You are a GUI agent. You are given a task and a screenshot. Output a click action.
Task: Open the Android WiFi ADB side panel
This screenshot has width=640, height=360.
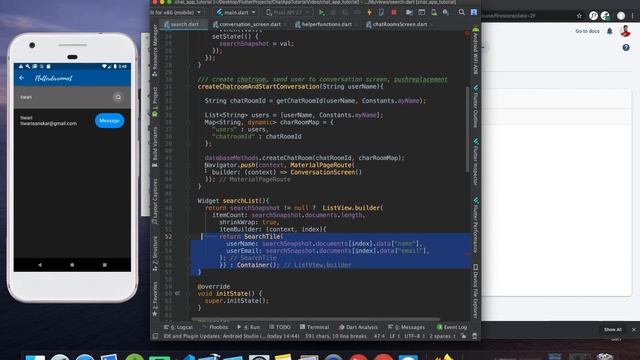point(476,51)
